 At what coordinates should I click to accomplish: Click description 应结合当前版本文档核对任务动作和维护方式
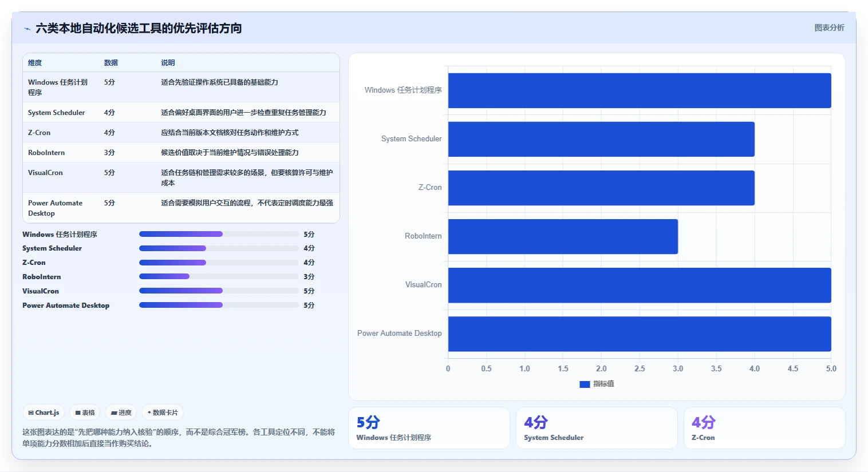pyautogui.click(x=230, y=133)
